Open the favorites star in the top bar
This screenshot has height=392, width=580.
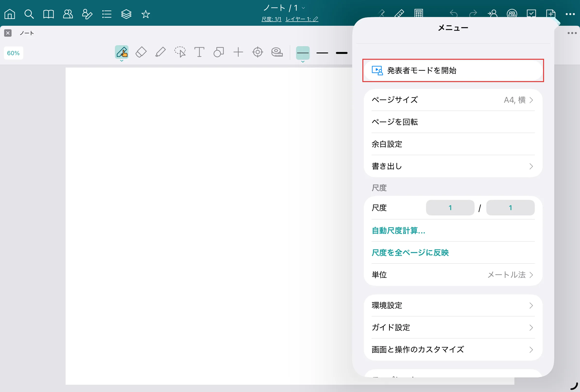pyautogui.click(x=145, y=14)
